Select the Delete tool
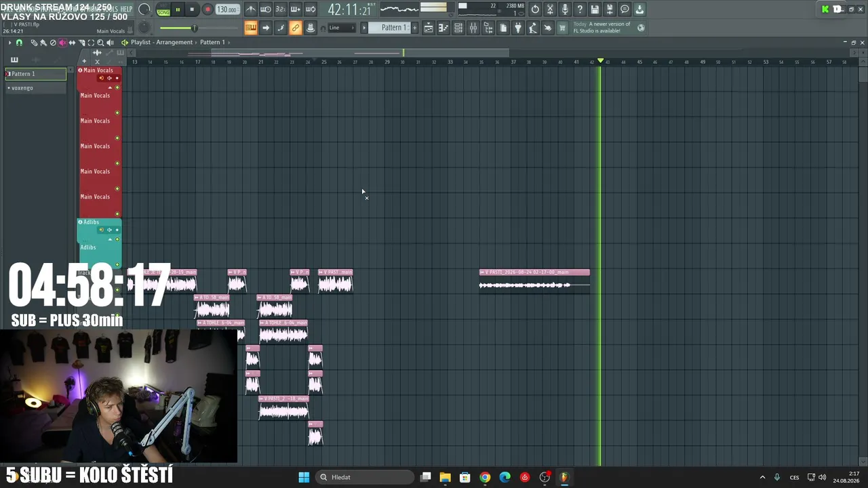The width and height of the screenshot is (868, 488). (53, 43)
